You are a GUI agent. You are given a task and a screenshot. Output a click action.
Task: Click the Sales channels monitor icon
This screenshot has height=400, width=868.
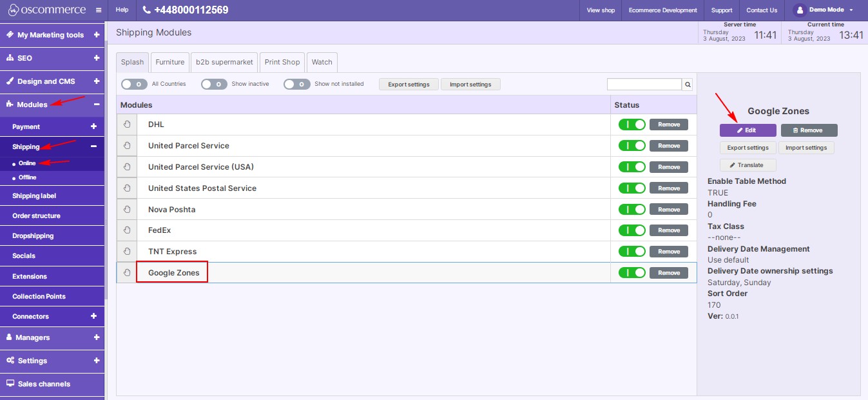point(10,384)
